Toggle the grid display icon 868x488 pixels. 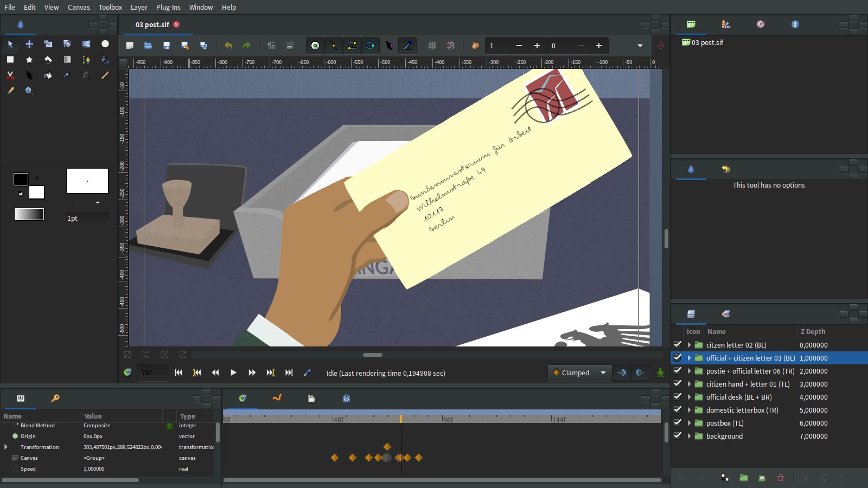click(x=432, y=46)
